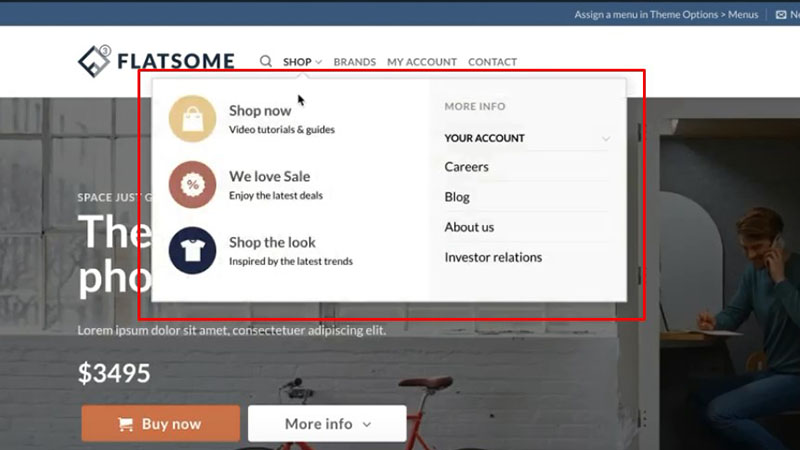This screenshot has width=800, height=450.
Task: Click the percent sale badge icon
Action: [192, 184]
